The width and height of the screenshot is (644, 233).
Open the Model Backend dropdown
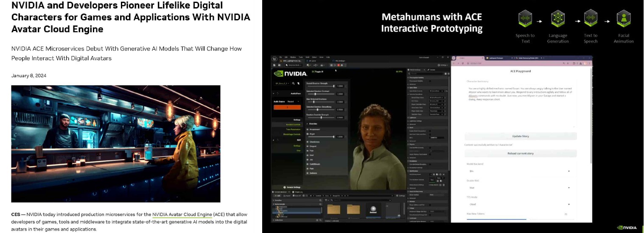click(521, 171)
